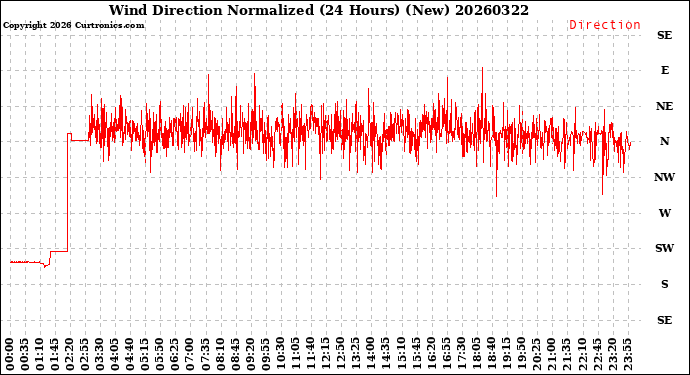Click the "16:20" time label

tap(432, 354)
